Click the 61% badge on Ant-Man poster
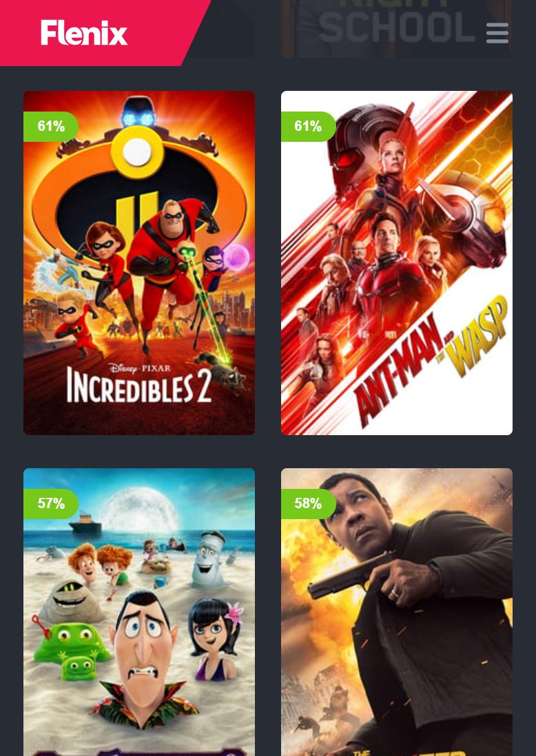 [308, 126]
